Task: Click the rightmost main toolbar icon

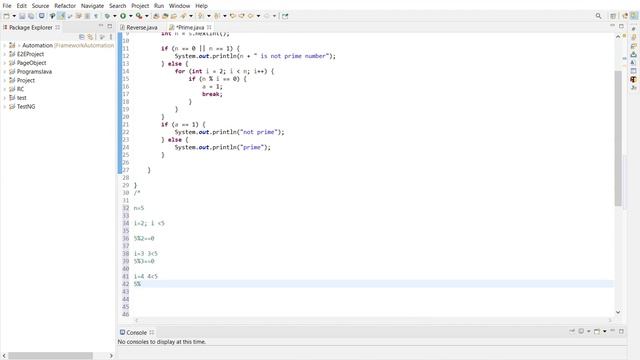Action: [x=285, y=16]
